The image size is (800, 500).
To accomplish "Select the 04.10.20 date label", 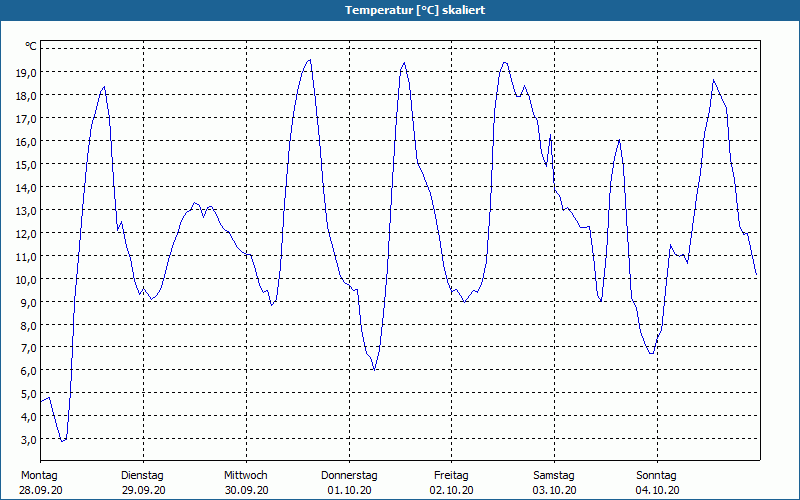I will [x=658, y=491].
